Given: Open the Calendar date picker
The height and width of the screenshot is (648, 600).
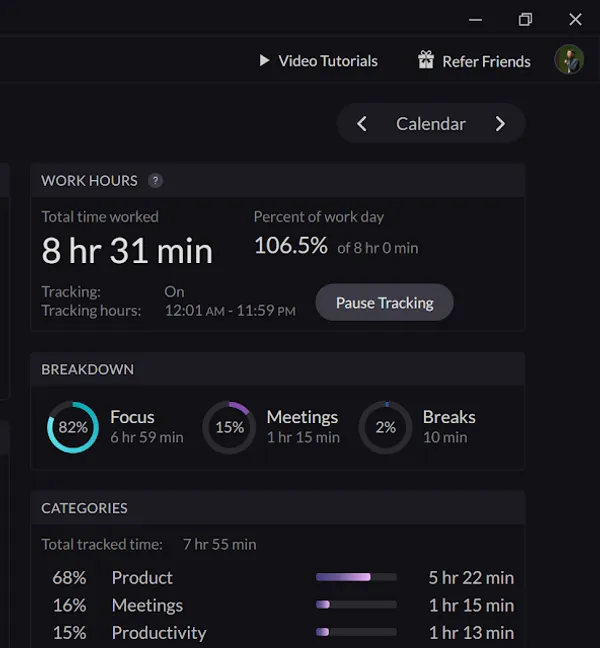Looking at the screenshot, I should pyautogui.click(x=431, y=124).
